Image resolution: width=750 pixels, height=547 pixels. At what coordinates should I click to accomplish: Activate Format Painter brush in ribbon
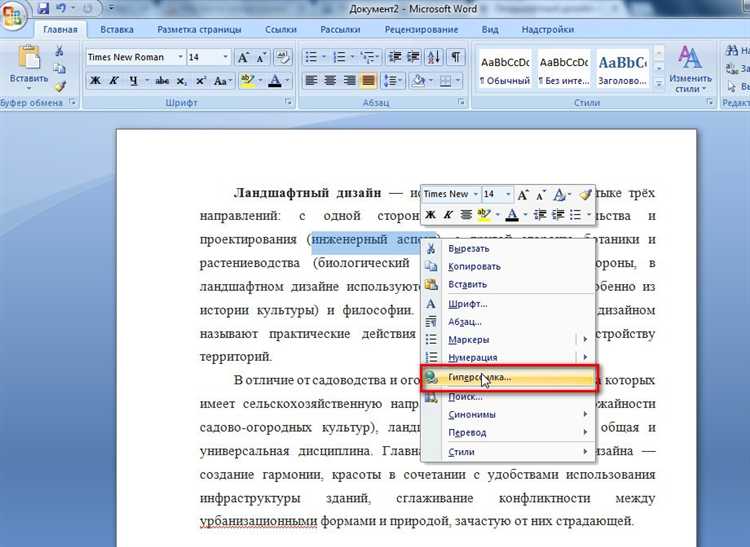pyautogui.click(x=59, y=86)
